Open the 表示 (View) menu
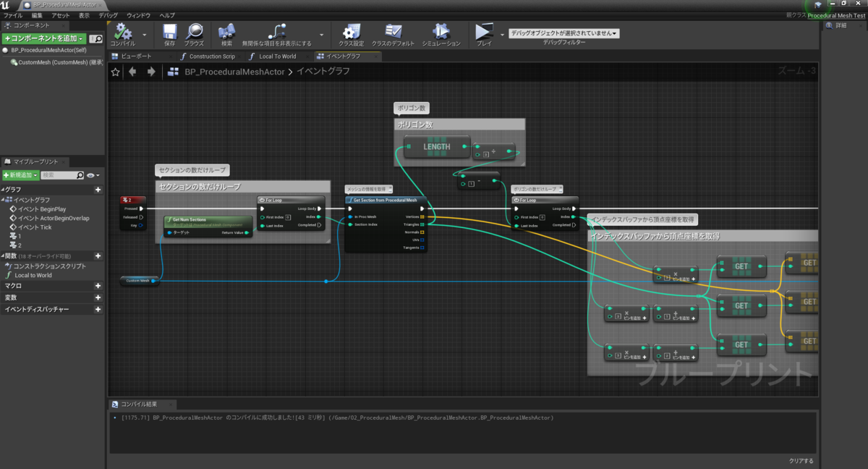Screen dimensions: 868x469 pyautogui.click(x=85, y=15)
